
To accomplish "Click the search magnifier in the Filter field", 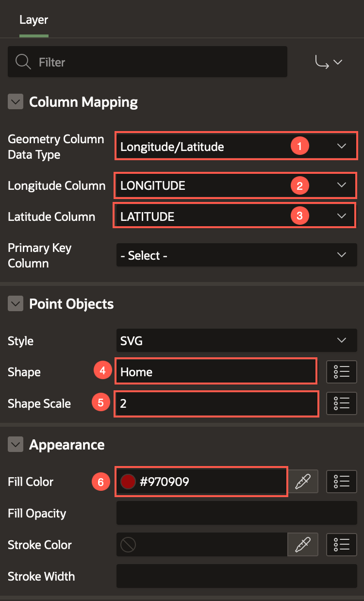I will coord(22,62).
